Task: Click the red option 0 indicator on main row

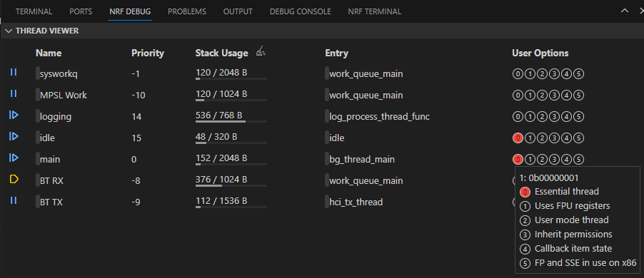Action: point(518,160)
